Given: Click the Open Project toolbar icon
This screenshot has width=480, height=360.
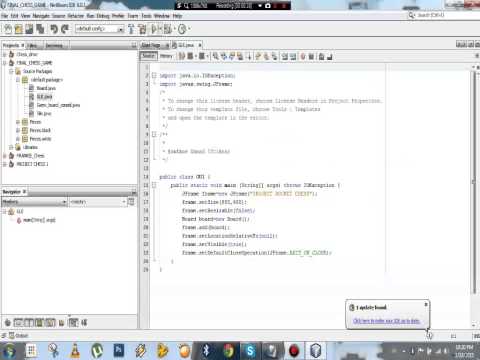Looking at the screenshot, I should click(29, 29).
